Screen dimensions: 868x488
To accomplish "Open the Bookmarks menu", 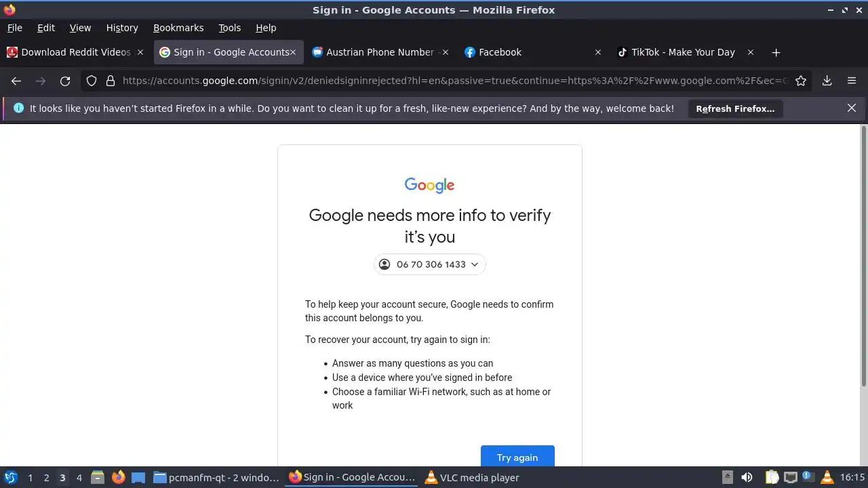I will point(178,28).
